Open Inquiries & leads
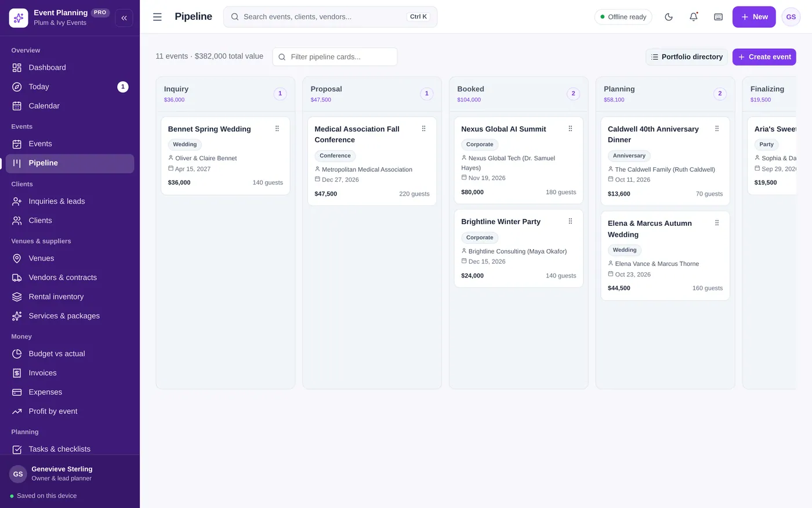The image size is (812, 508). [70, 201]
